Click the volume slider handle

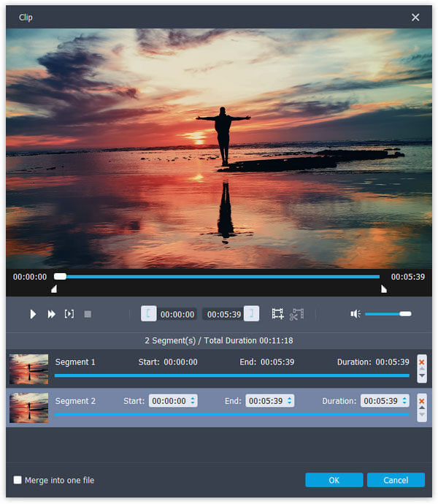(x=405, y=314)
